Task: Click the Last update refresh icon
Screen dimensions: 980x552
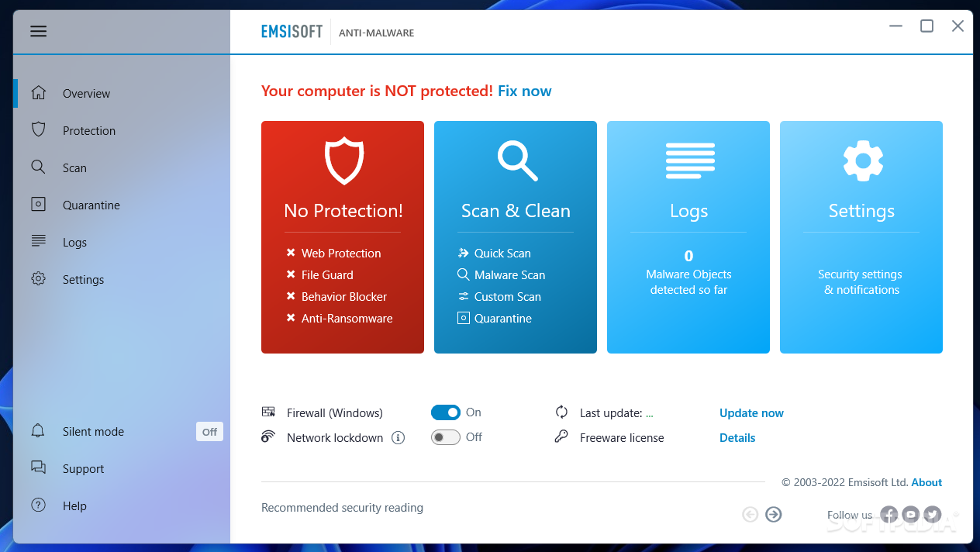Action: tap(562, 412)
